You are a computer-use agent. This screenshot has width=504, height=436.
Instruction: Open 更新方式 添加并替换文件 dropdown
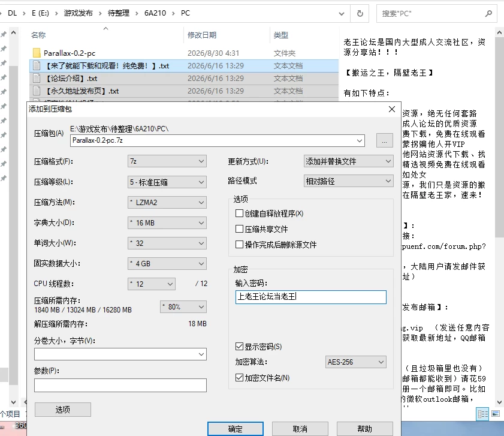pos(348,161)
